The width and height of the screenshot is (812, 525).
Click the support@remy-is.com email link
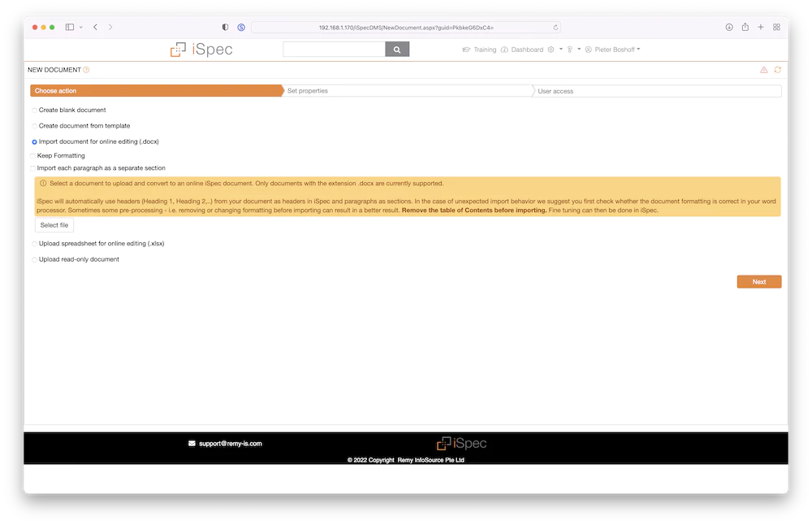pyautogui.click(x=231, y=444)
